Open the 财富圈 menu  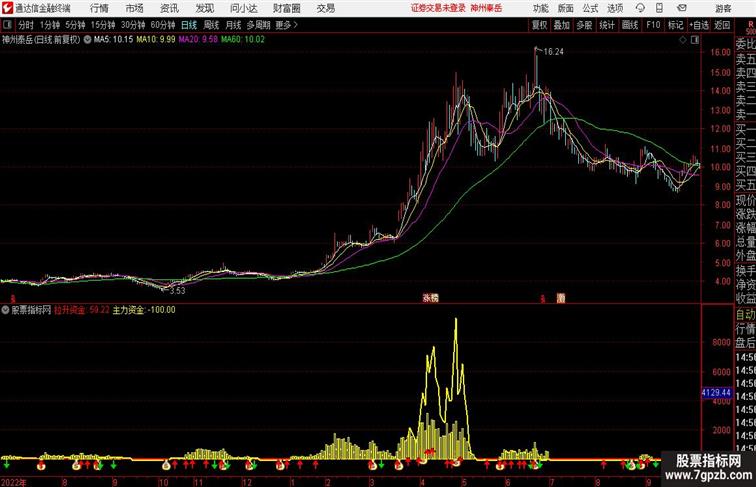point(286,8)
